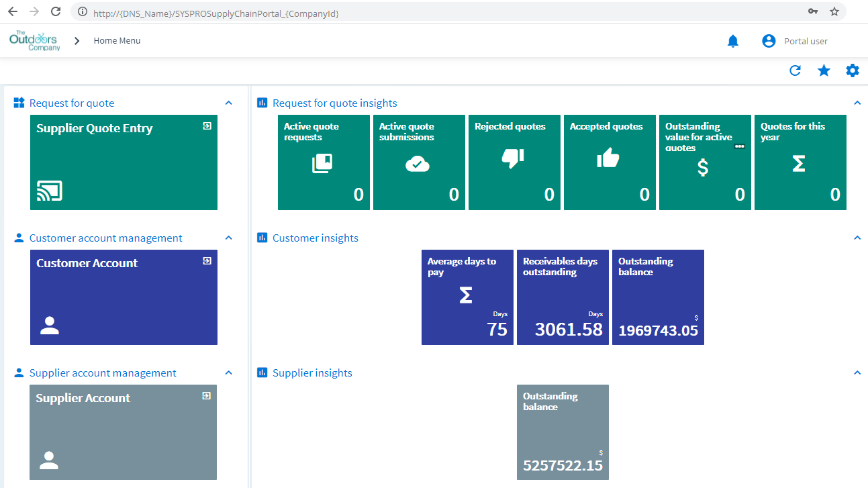Click the refresh icon in toolbar

[795, 70]
